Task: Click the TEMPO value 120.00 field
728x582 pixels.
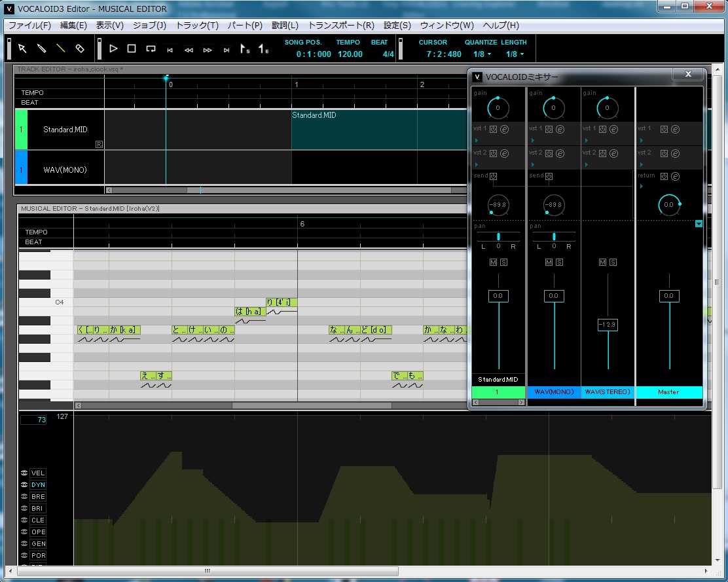Action: (x=350, y=54)
